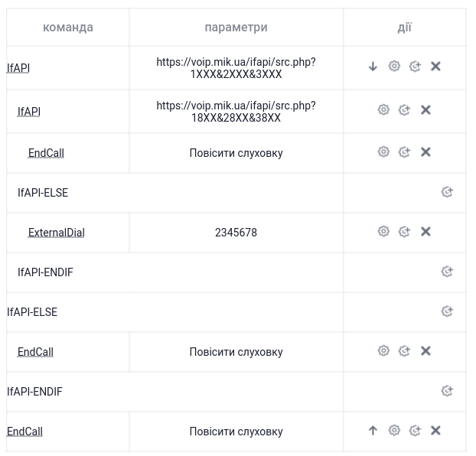Open settings for ExternalDial 2345678 row
The width and height of the screenshot is (476, 456).
(x=383, y=232)
